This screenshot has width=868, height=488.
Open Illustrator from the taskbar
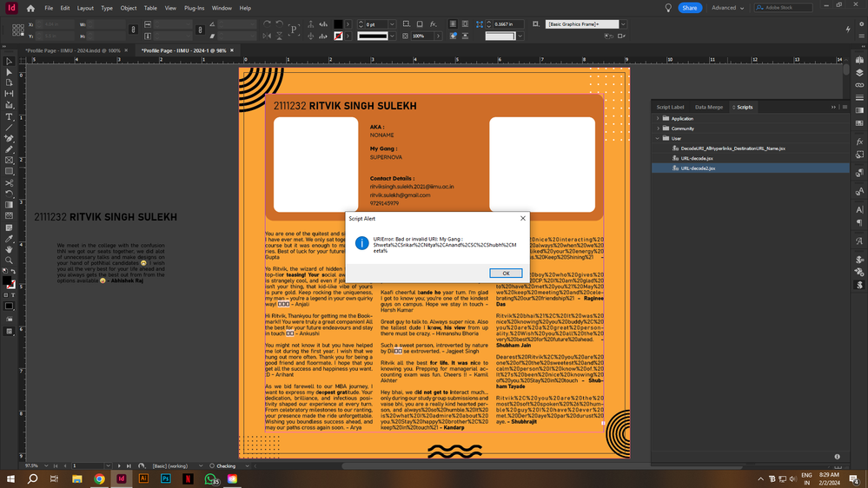pyautogui.click(x=143, y=478)
